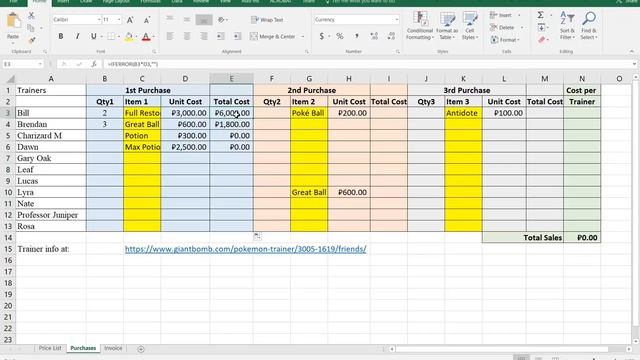Screen dimensions: 640x360
Task: Apply accounting dollar format
Action: [x=322, y=36]
